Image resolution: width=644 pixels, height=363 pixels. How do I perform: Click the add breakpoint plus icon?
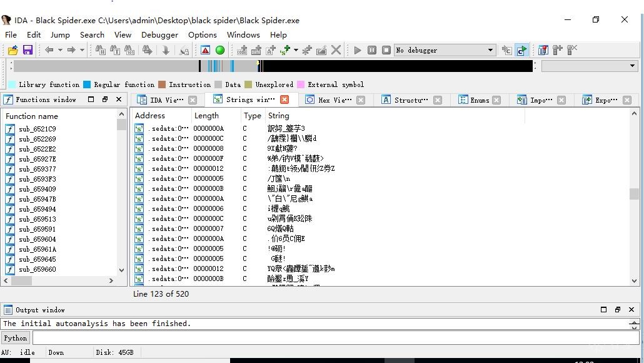click(557, 50)
